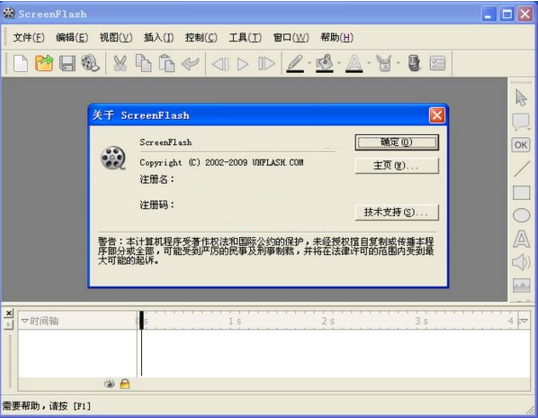Screen dimensions: 538x418
Task: Open the 帮助(H) menu
Action: 337,37
